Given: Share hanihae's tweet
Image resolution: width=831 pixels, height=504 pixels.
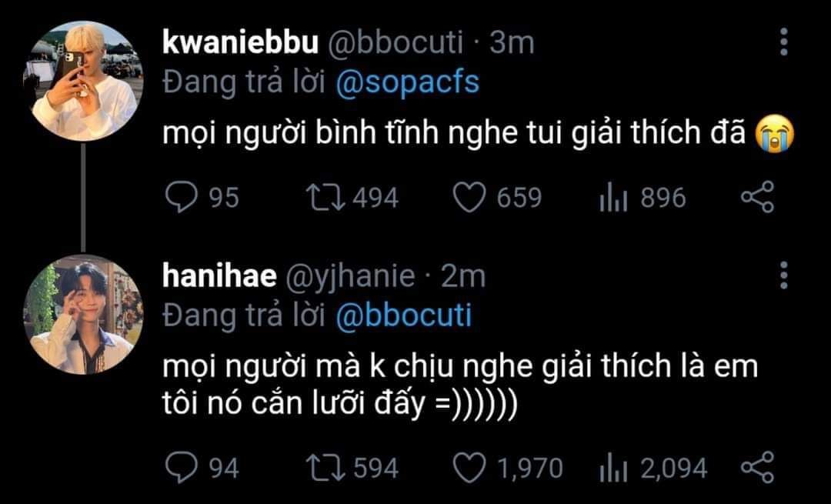Looking at the screenshot, I should pyautogui.click(x=756, y=467).
